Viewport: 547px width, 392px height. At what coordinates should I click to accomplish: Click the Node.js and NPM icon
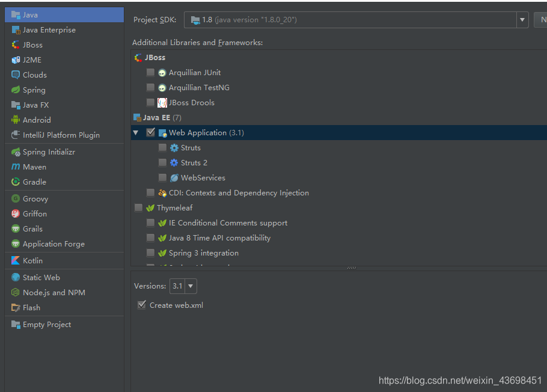(x=16, y=293)
